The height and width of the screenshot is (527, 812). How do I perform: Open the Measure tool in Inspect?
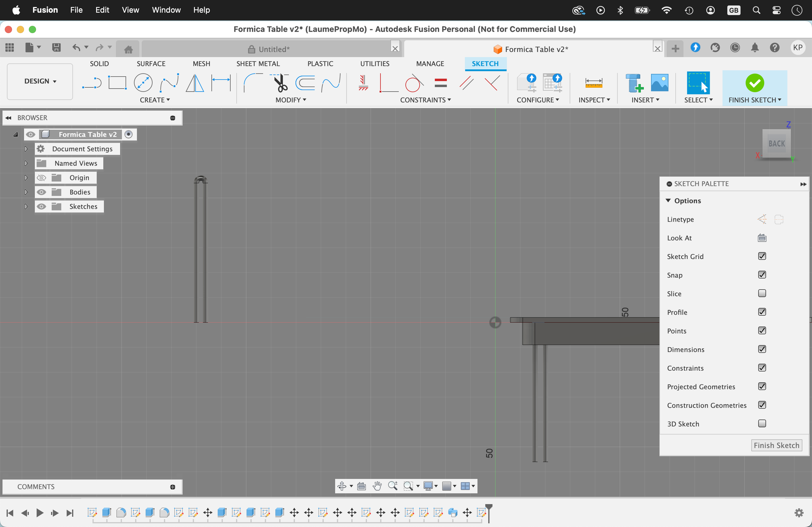point(594,83)
